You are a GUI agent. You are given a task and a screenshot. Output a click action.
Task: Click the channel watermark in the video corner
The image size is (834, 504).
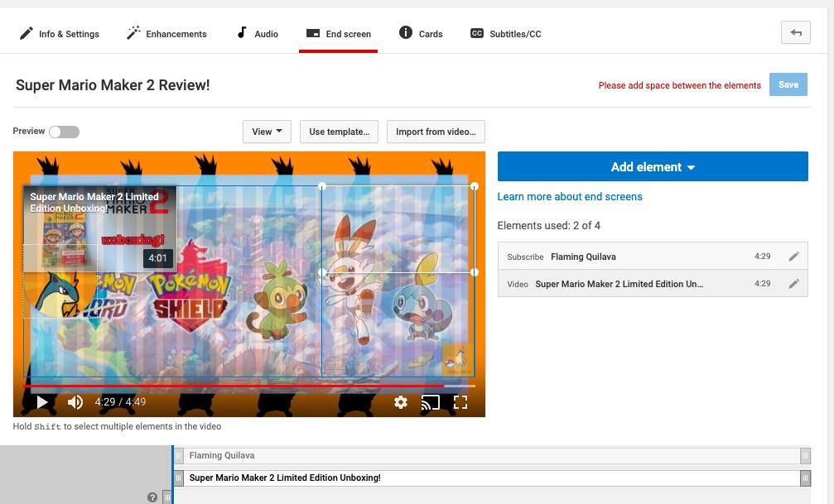pos(457,360)
